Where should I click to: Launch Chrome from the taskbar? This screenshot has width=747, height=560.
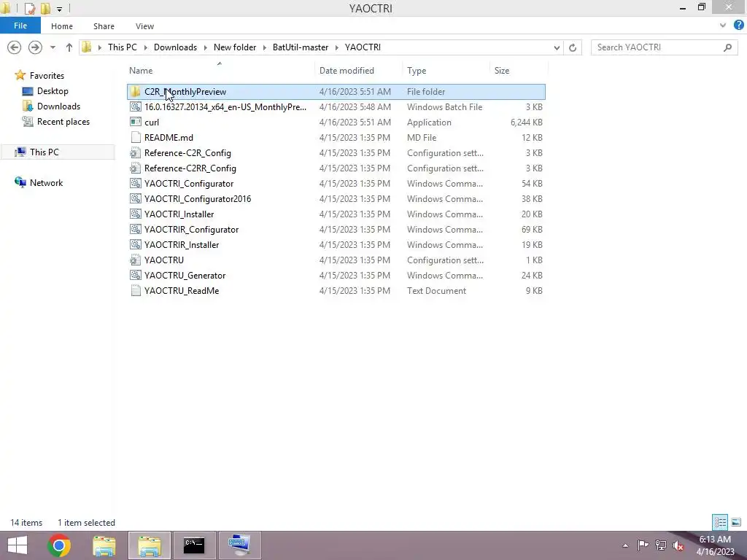coord(59,545)
